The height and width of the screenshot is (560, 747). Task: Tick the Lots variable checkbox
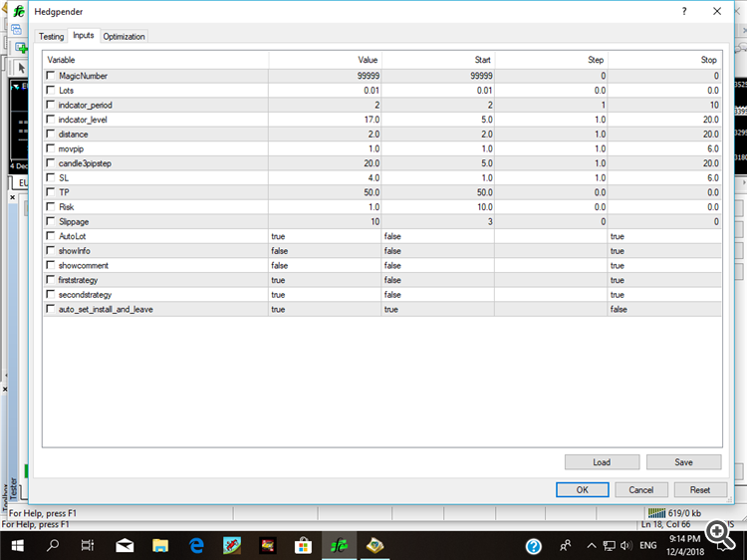51,90
